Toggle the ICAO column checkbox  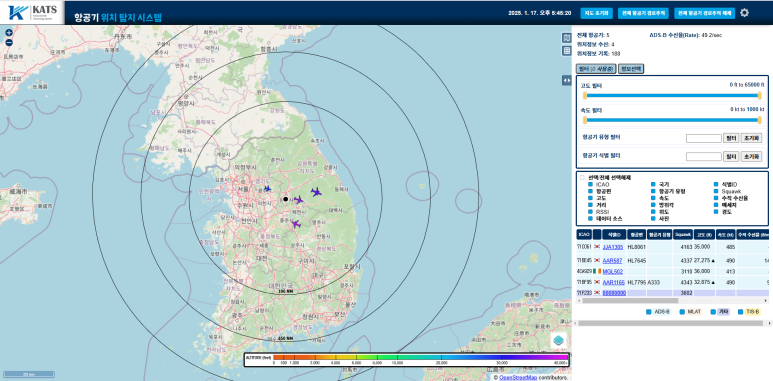point(591,184)
